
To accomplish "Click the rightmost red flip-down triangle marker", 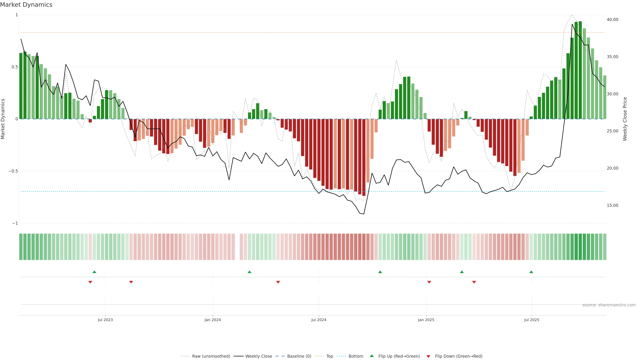I will pos(474,282).
